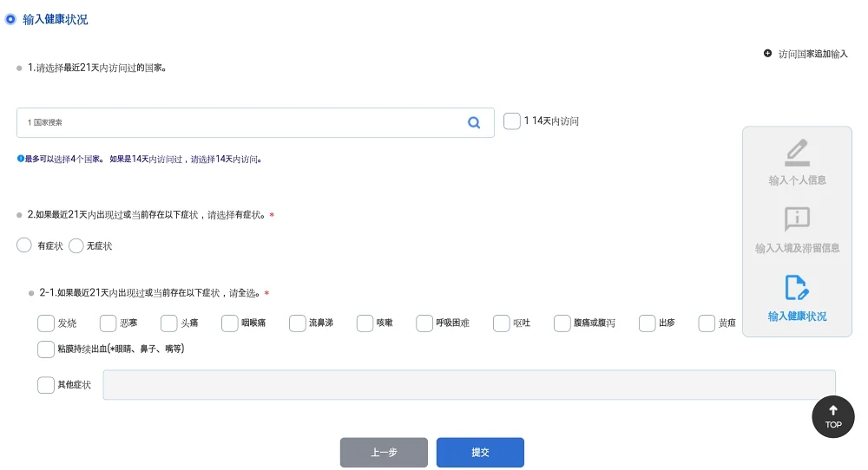Check the 14天内访问 checkbox
Image resolution: width=868 pixels, height=470 pixels.
(511, 121)
